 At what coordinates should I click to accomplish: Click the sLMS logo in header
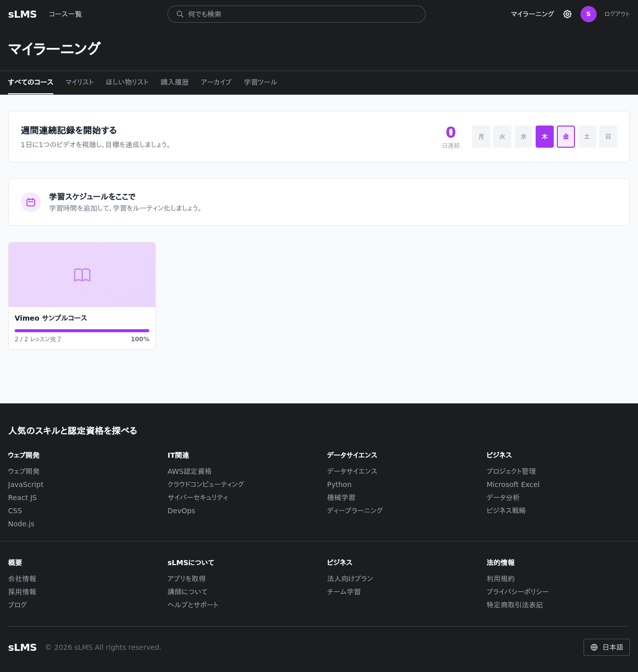click(x=22, y=14)
